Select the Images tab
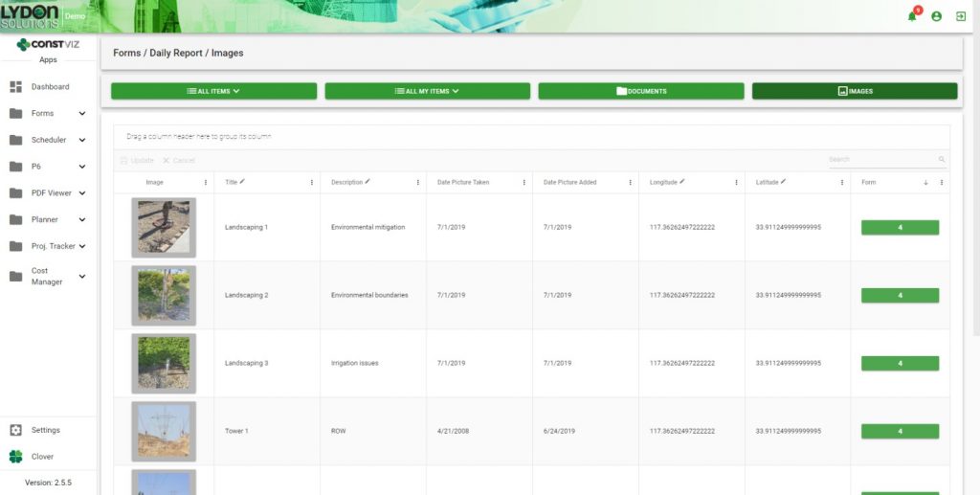This screenshot has width=980, height=495. pyautogui.click(x=854, y=91)
